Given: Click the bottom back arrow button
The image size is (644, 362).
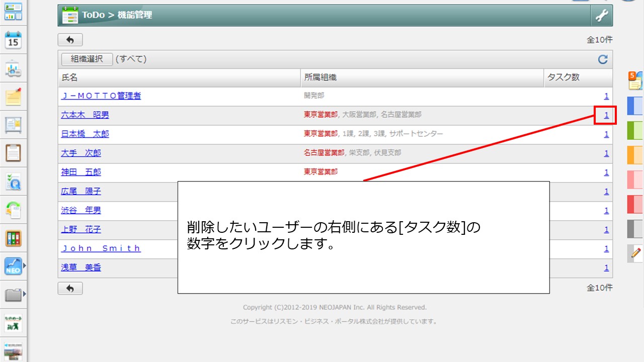Looking at the screenshot, I should point(70,288).
